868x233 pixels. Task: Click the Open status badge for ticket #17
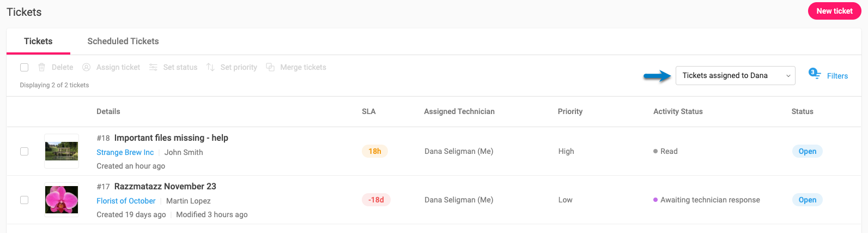[807, 200]
